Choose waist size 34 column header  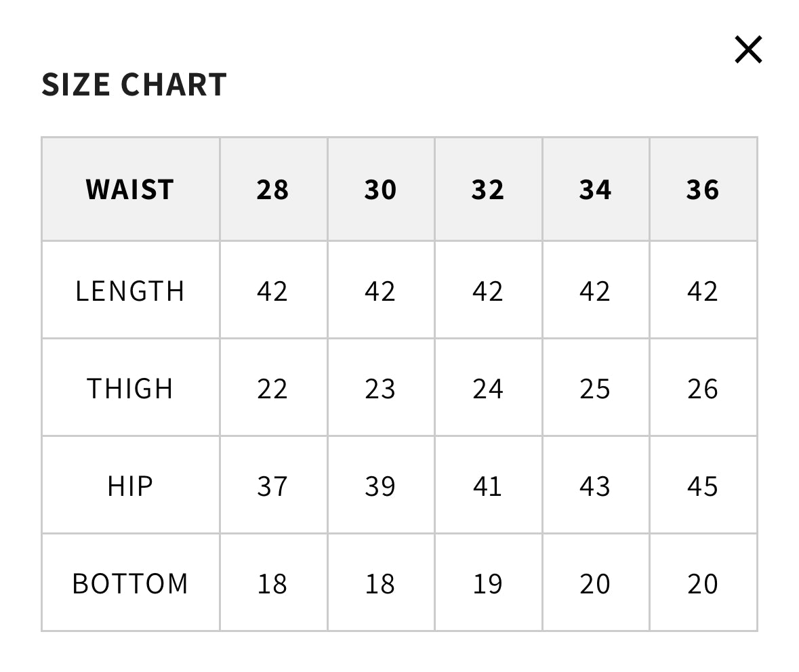[595, 190]
